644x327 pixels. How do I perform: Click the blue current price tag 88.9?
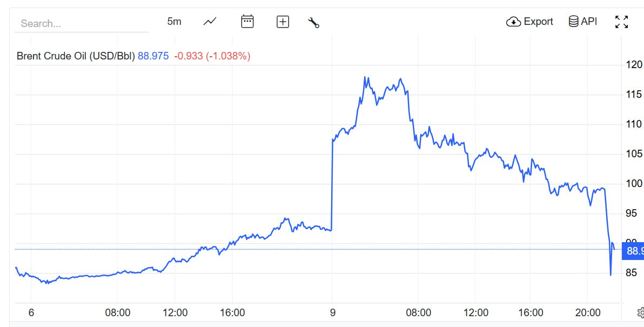point(633,251)
